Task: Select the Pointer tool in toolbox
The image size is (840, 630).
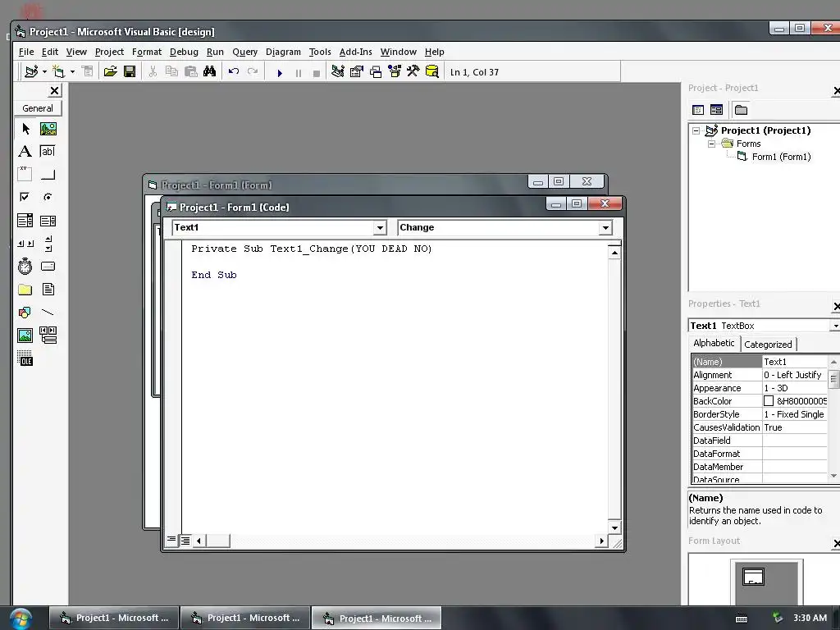Action: pos(25,129)
